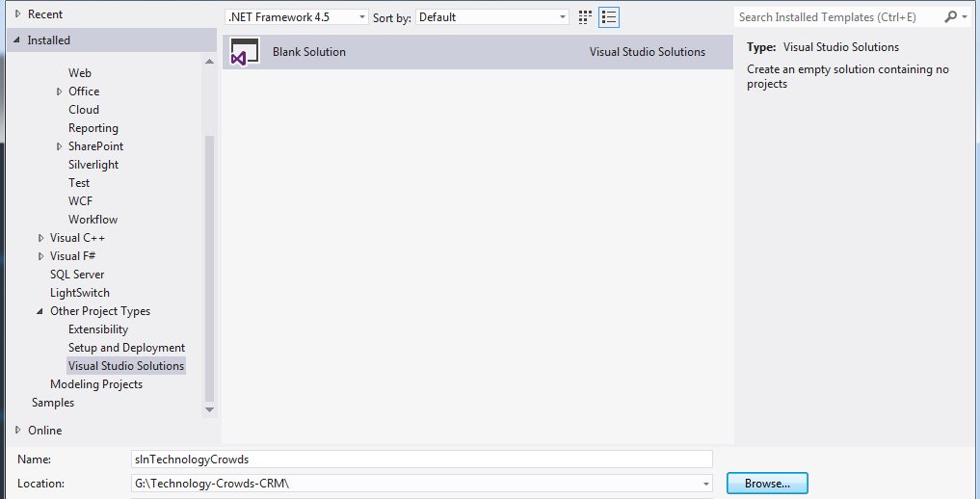Select the Reporting template category
Image resolution: width=980 pixels, height=499 pixels.
[x=93, y=128]
